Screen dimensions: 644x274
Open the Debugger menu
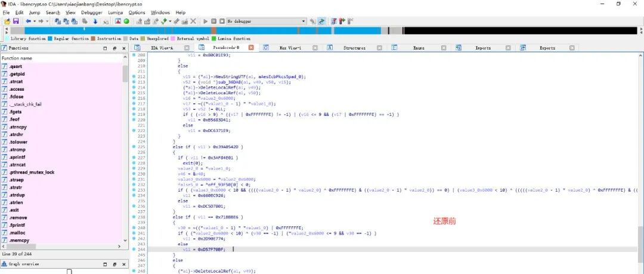(x=92, y=13)
